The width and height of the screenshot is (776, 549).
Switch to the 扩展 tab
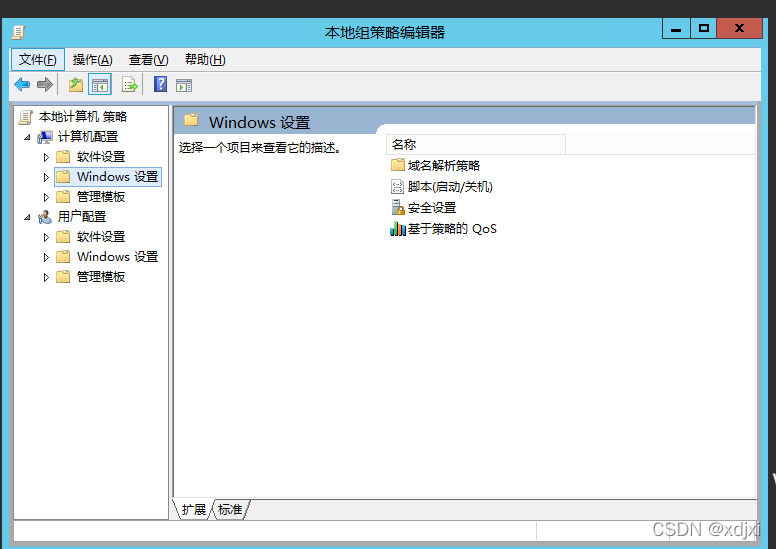[194, 509]
